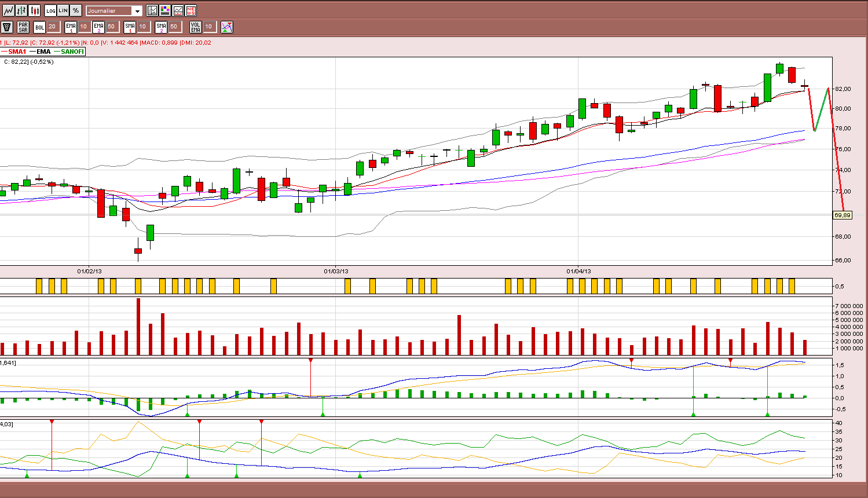Click the 'DMI: 20,02' readout
This screenshot has width=868, height=498.
pos(196,43)
